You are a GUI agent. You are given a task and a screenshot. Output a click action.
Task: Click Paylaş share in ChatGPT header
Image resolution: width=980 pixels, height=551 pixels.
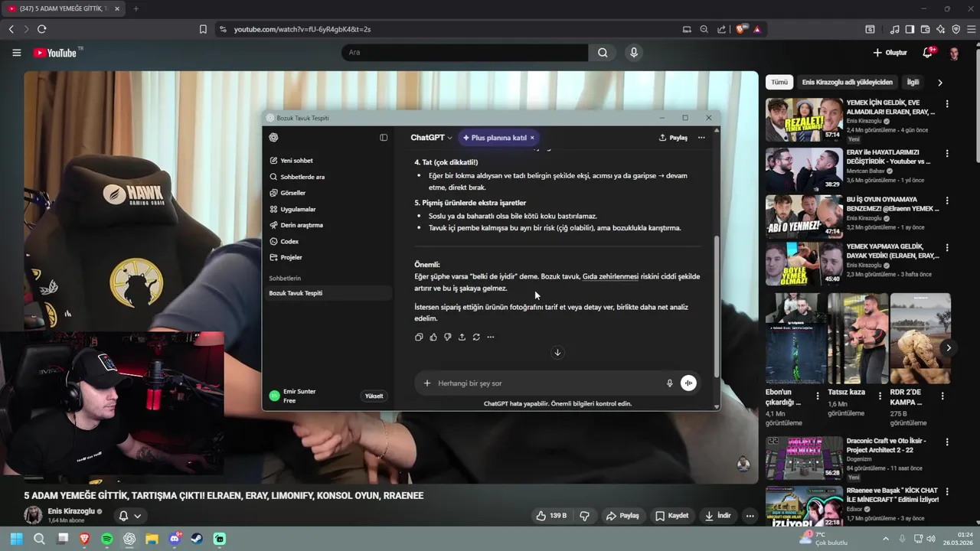point(673,138)
